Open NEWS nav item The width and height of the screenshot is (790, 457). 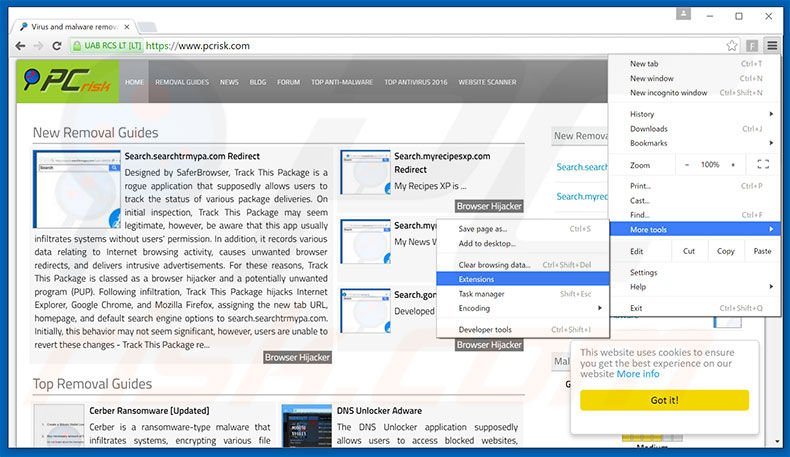[x=229, y=82]
